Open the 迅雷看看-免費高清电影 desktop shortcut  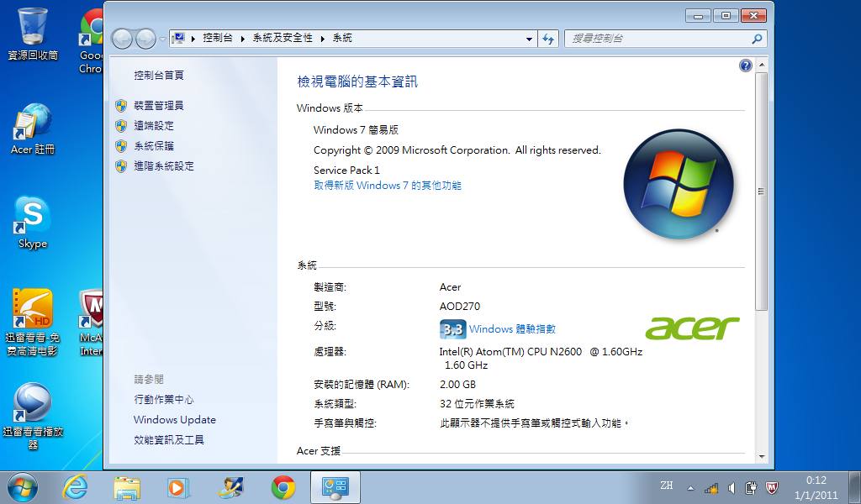pos(33,323)
